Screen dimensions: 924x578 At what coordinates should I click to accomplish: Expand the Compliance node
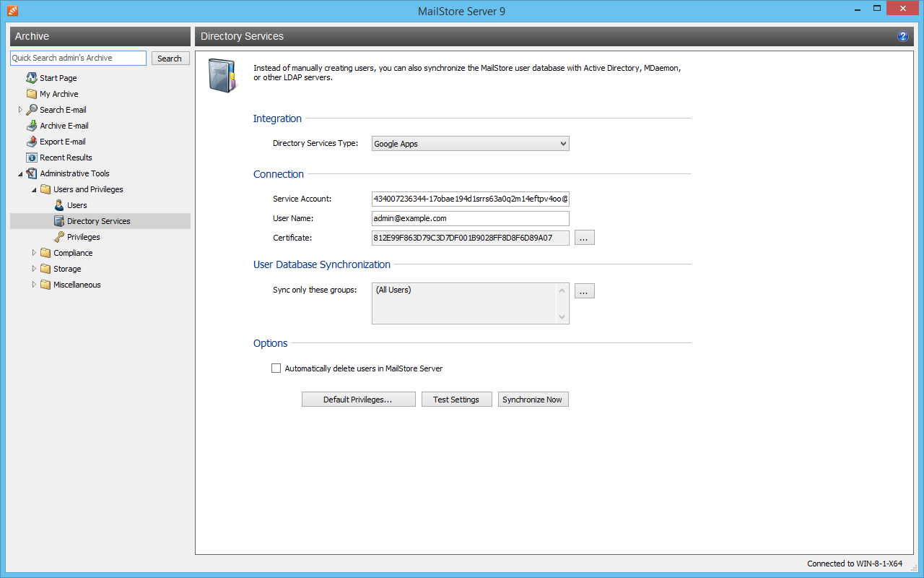click(x=34, y=253)
